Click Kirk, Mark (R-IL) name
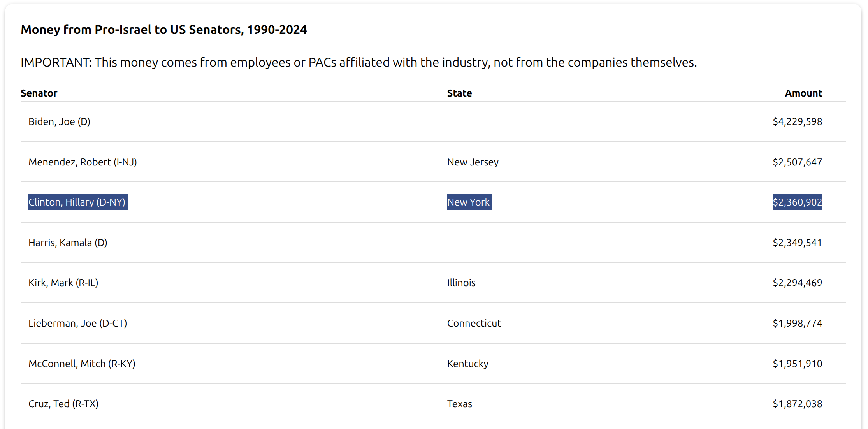 (x=63, y=283)
